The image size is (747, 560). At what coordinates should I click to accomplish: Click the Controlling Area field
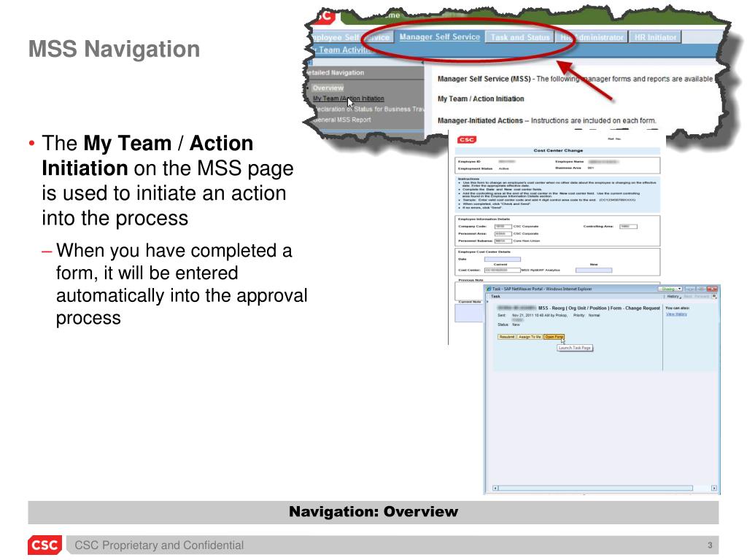click(x=628, y=226)
